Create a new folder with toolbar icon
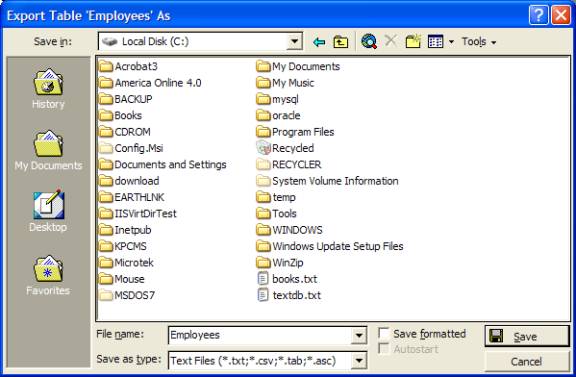Image resolution: width=576 pixels, height=377 pixels. point(413,41)
